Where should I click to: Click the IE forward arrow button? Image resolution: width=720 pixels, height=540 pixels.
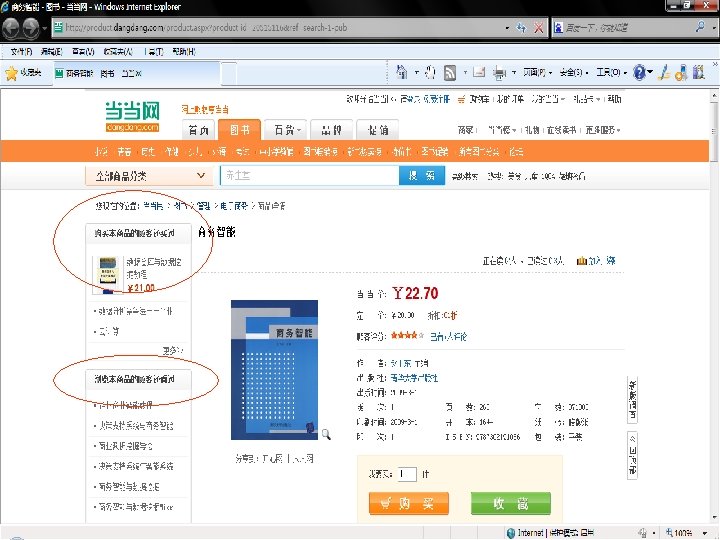(x=31, y=28)
